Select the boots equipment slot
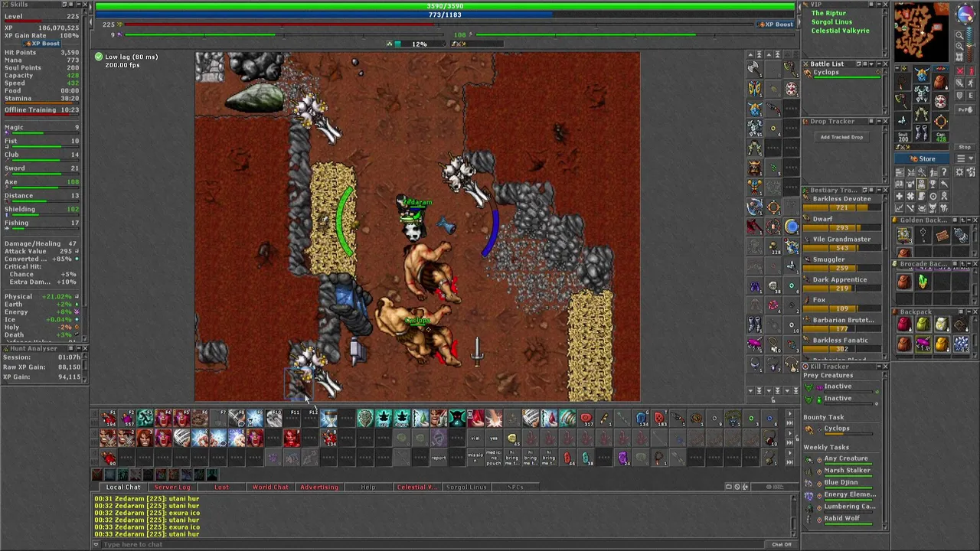This screenshot has width=980, height=551. [922, 132]
